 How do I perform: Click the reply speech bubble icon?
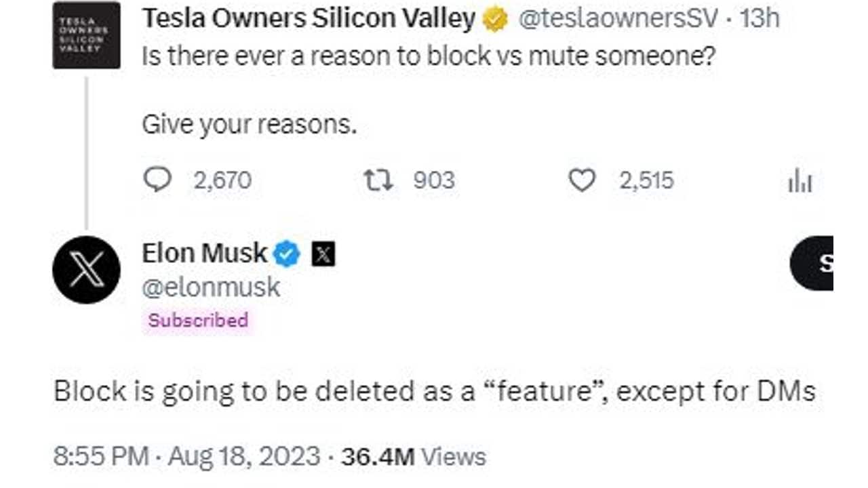click(x=158, y=180)
